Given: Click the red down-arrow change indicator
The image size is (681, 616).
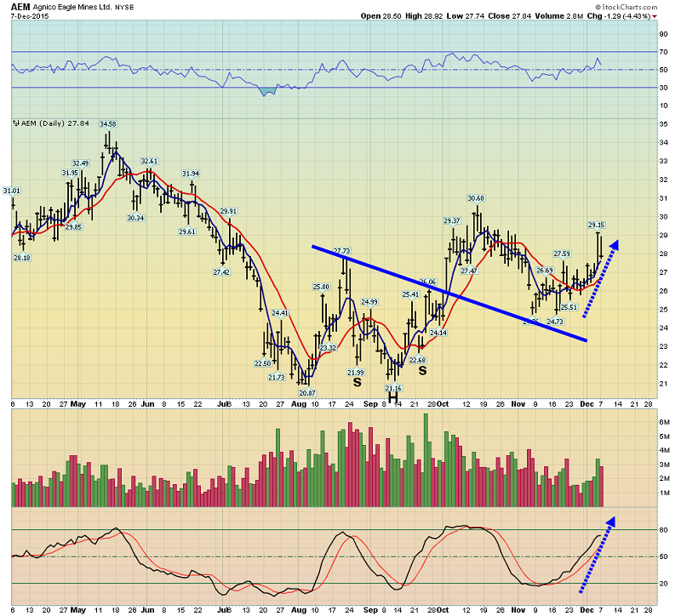Looking at the screenshot, I should coord(655,16).
